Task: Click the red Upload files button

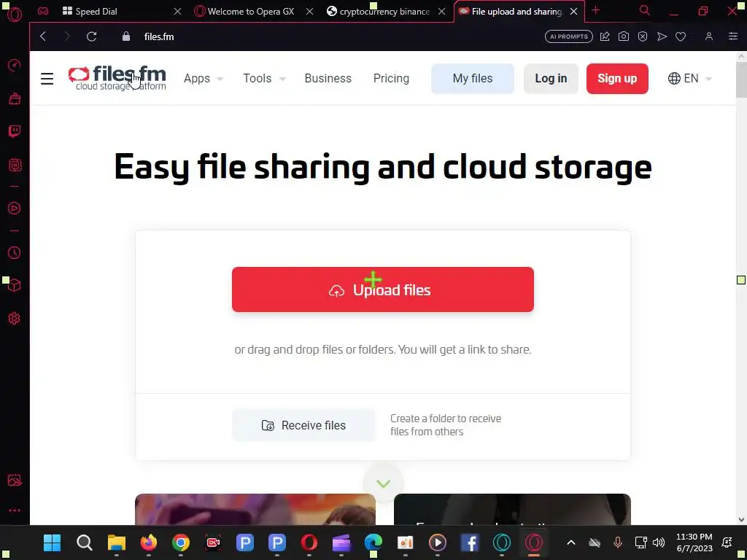Action: 382,289
